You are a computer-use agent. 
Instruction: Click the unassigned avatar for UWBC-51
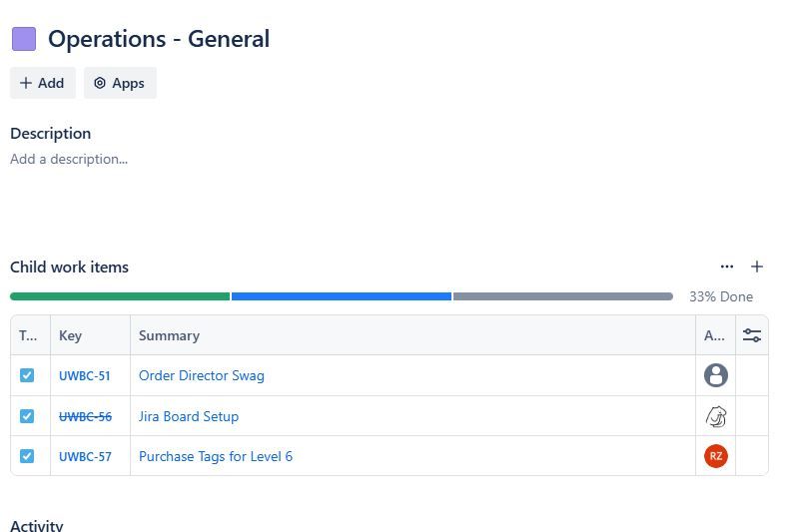715,375
